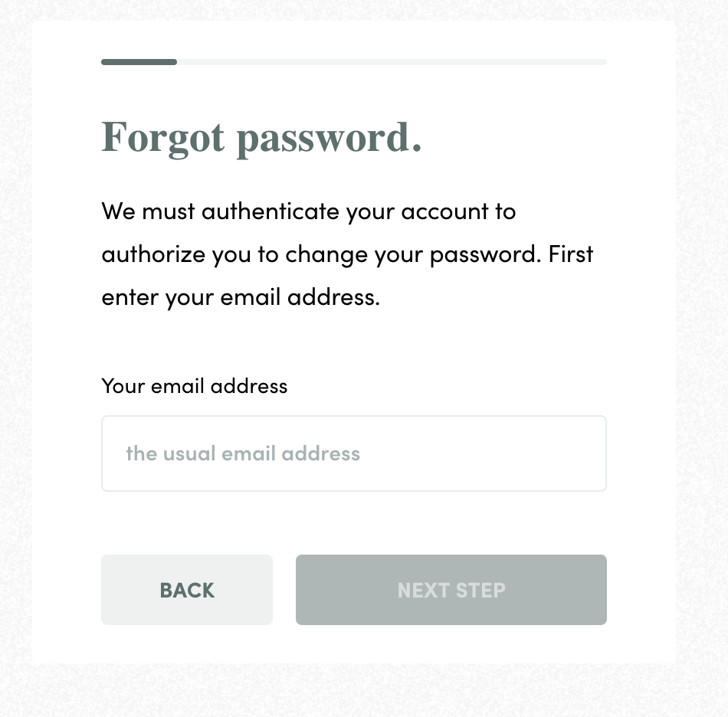
Task: Click the filled dark segment of progress bar
Action: tap(139, 62)
